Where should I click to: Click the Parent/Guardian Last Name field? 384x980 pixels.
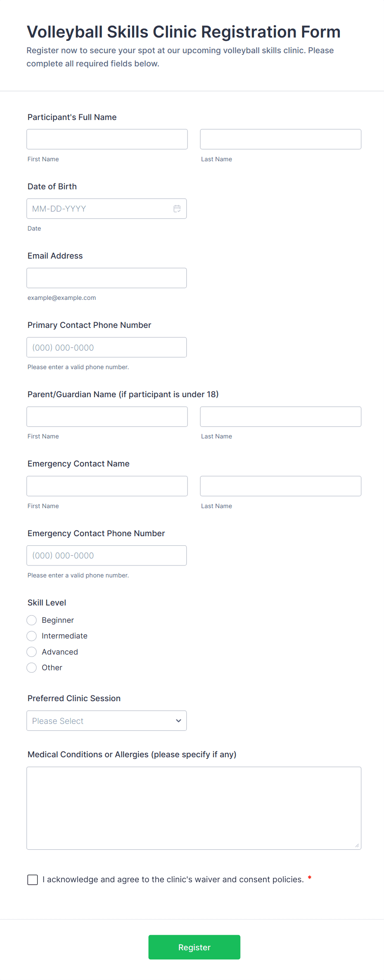pyautogui.click(x=280, y=417)
